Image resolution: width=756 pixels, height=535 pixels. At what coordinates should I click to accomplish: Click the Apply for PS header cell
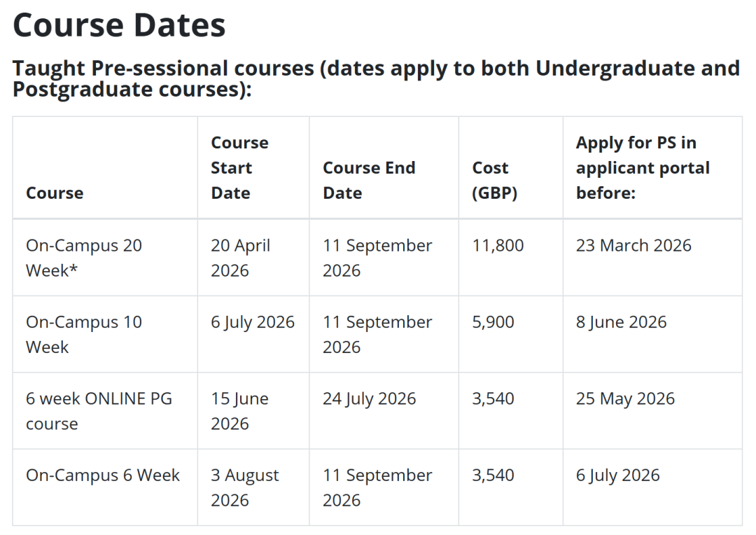click(643, 167)
